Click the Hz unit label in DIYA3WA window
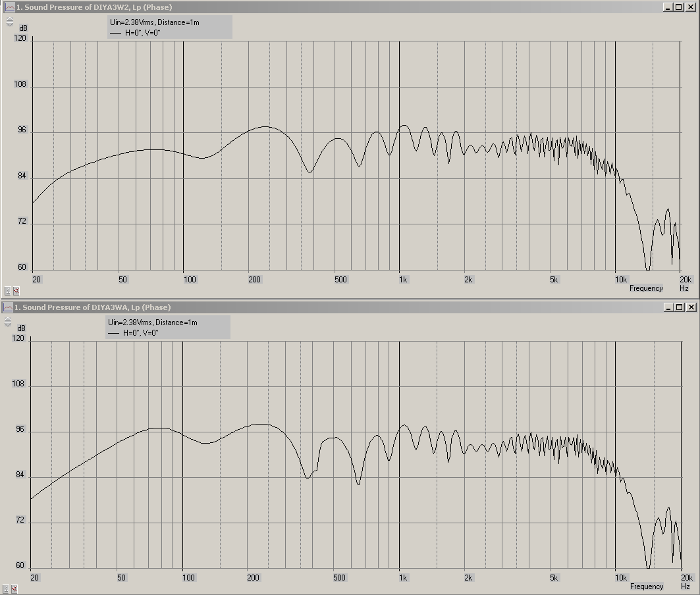This screenshot has width=700, height=595. click(x=686, y=586)
